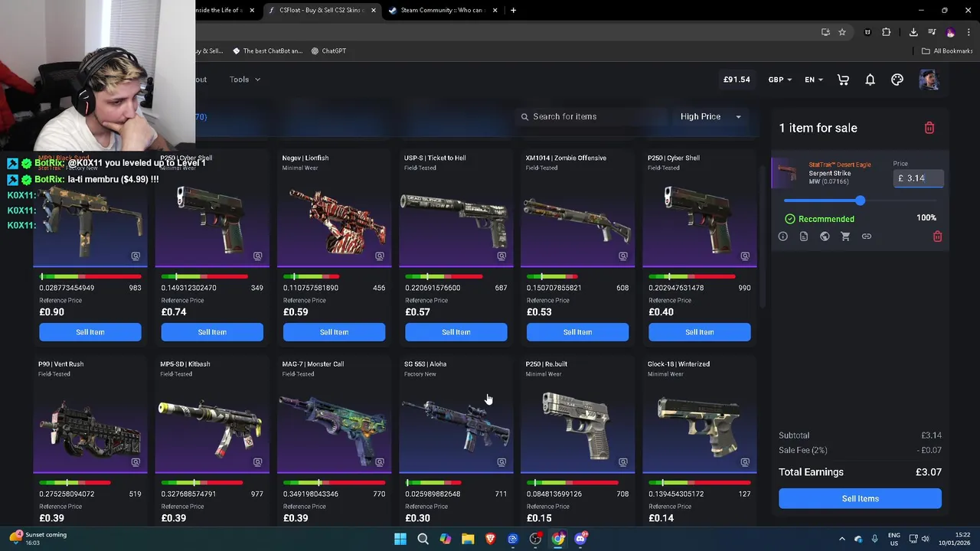Click the small cart icon in the listing row

[845, 236]
